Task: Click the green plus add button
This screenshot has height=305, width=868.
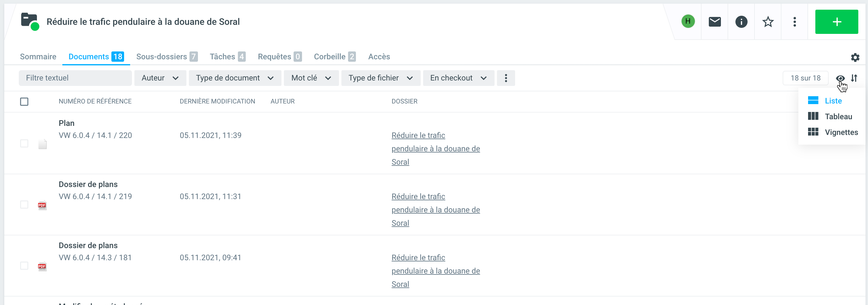Action: click(836, 22)
